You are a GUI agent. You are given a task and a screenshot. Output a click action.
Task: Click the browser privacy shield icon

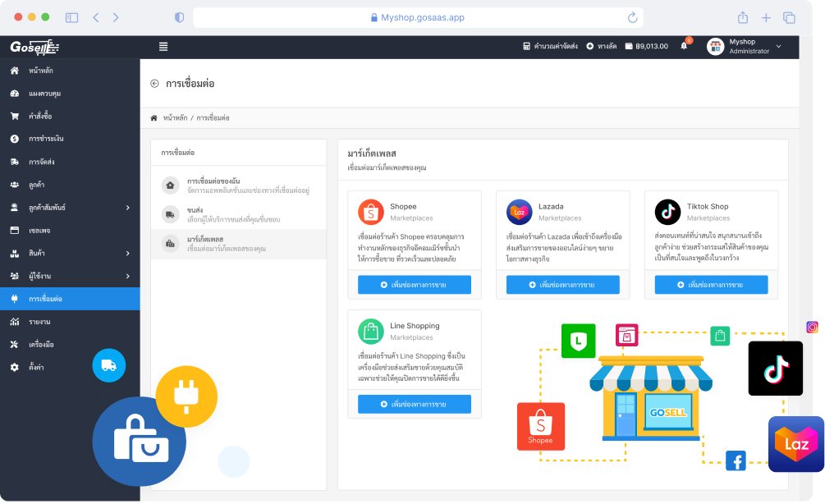click(x=180, y=18)
